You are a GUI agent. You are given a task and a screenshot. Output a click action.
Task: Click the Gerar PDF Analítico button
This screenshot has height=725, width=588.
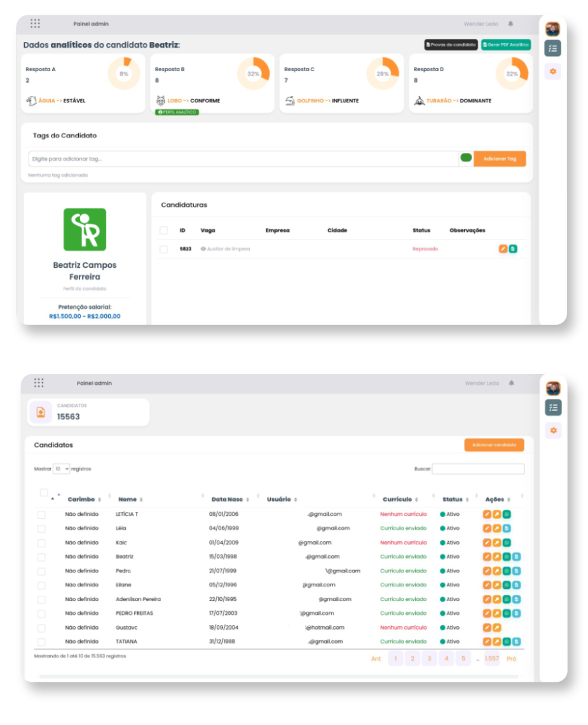tap(506, 45)
